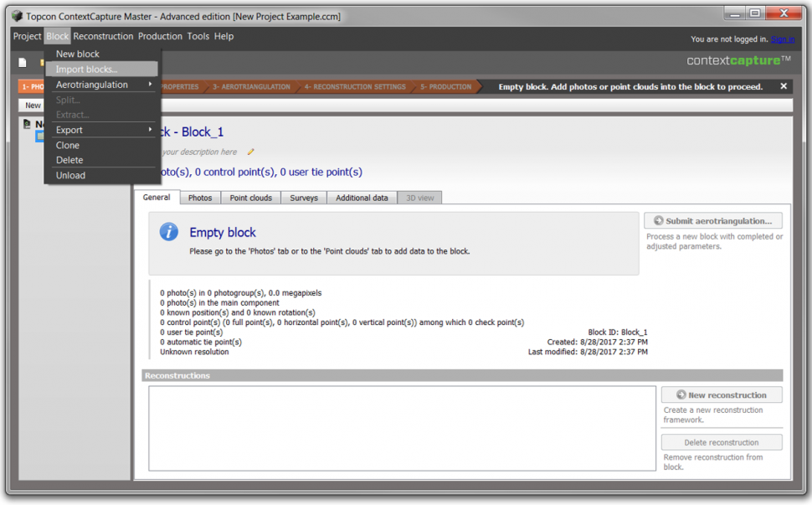Switch to the Point clouds tab
The width and height of the screenshot is (812, 505).
(x=250, y=198)
